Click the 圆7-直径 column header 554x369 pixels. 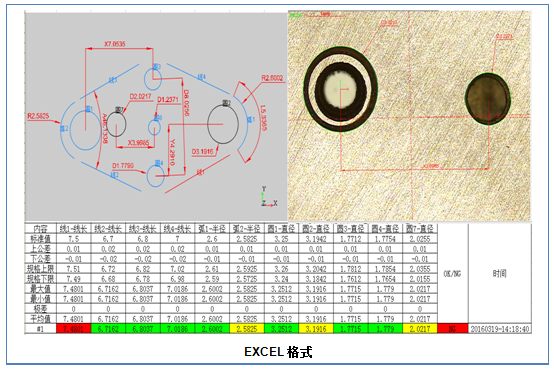pyautogui.click(x=420, y=229)
